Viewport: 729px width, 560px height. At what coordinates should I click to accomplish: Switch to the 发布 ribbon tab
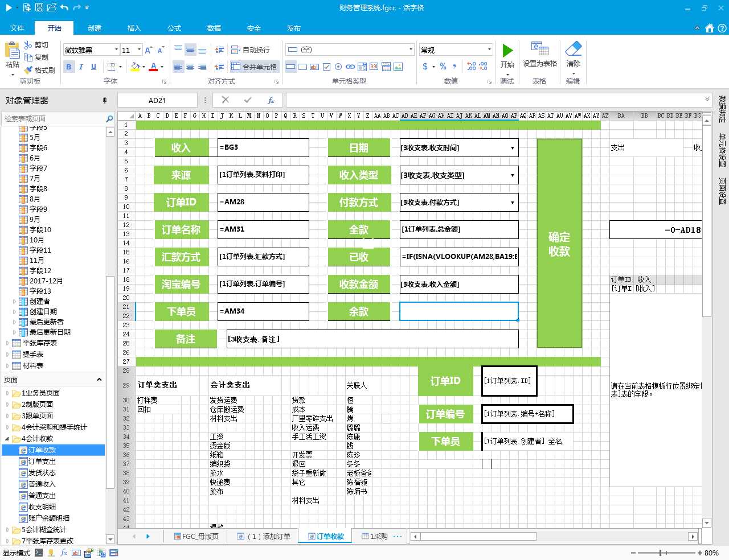tap(294, 28)
